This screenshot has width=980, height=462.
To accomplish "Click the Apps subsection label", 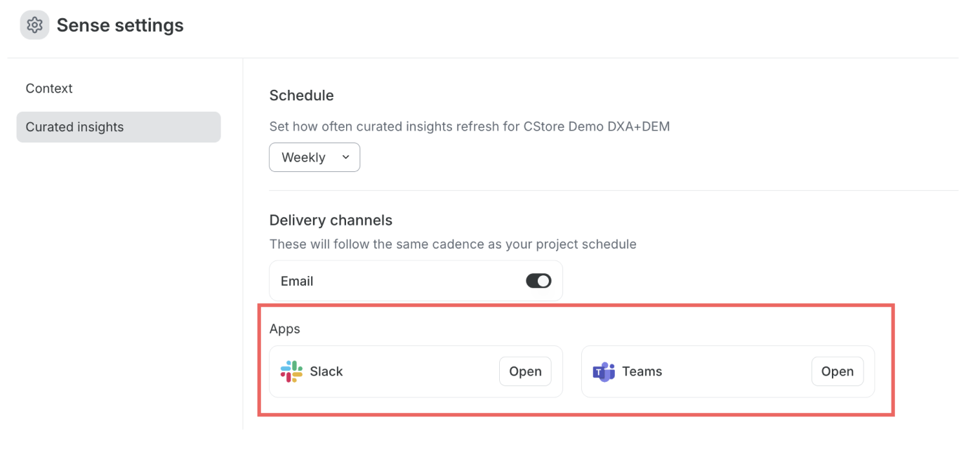I will (285, 329).
